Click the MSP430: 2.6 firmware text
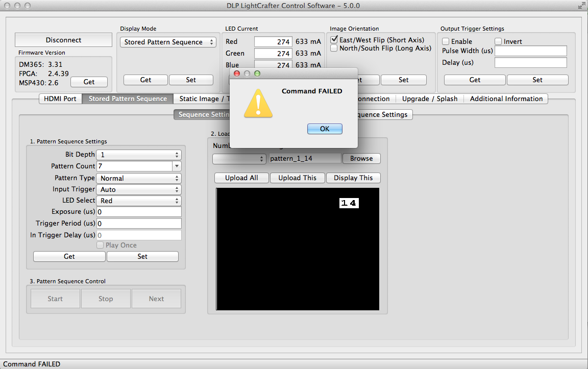 [39, 83]
